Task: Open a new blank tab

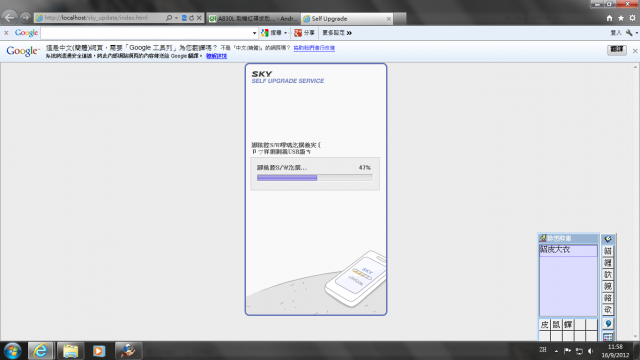Action: coord(400,19)
